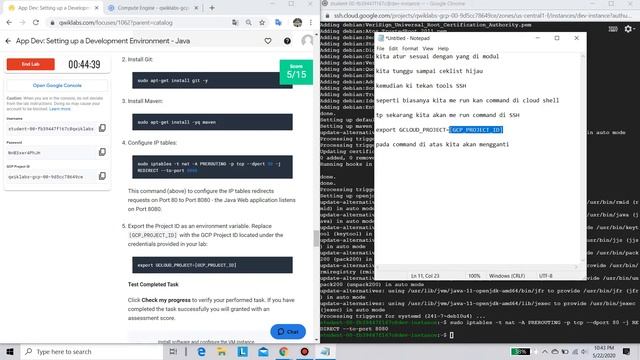Open Notepad Help menu

[x=443, y=48]
